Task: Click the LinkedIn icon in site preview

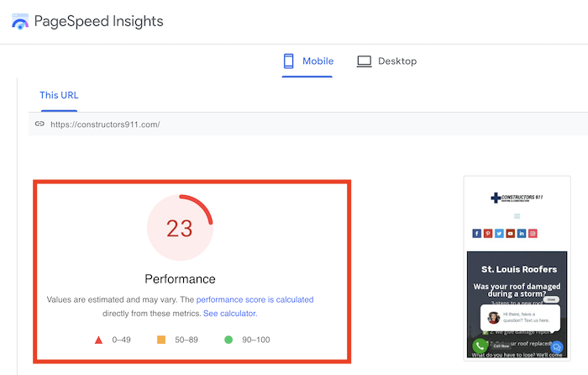Action: (x=522, y=233)
